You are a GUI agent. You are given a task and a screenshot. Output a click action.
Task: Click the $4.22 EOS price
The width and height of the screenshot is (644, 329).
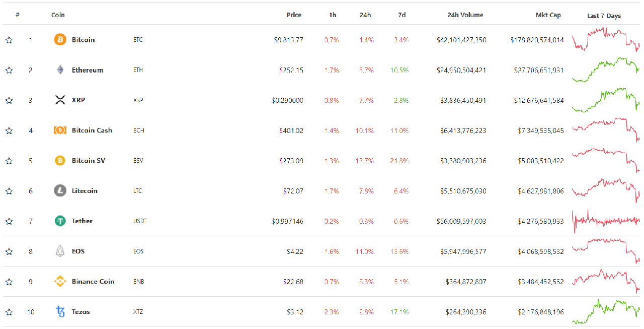pyautogui.click(x=295, y=251)
